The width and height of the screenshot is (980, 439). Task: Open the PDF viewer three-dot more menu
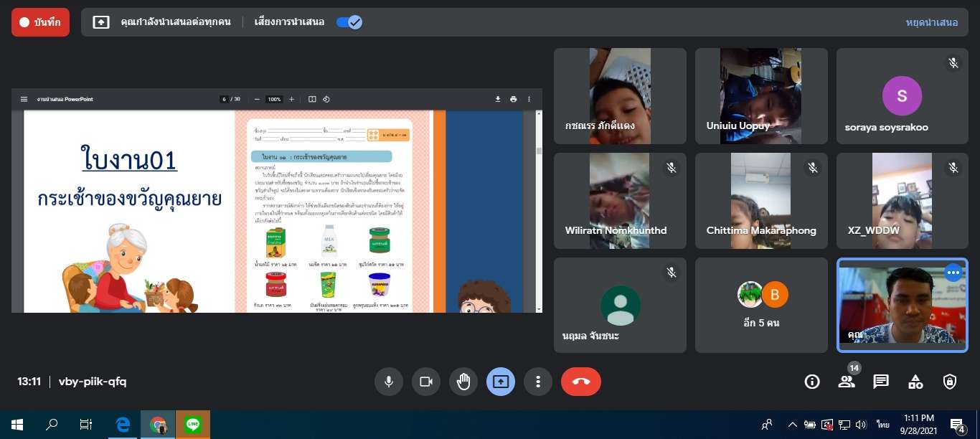coord(529,99)
